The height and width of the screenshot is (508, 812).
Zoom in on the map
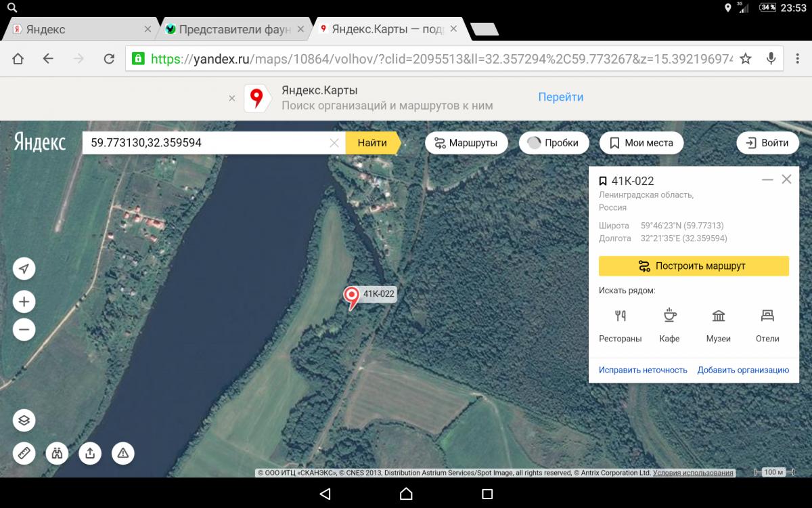pyautogui.click(x=24, y=301)
